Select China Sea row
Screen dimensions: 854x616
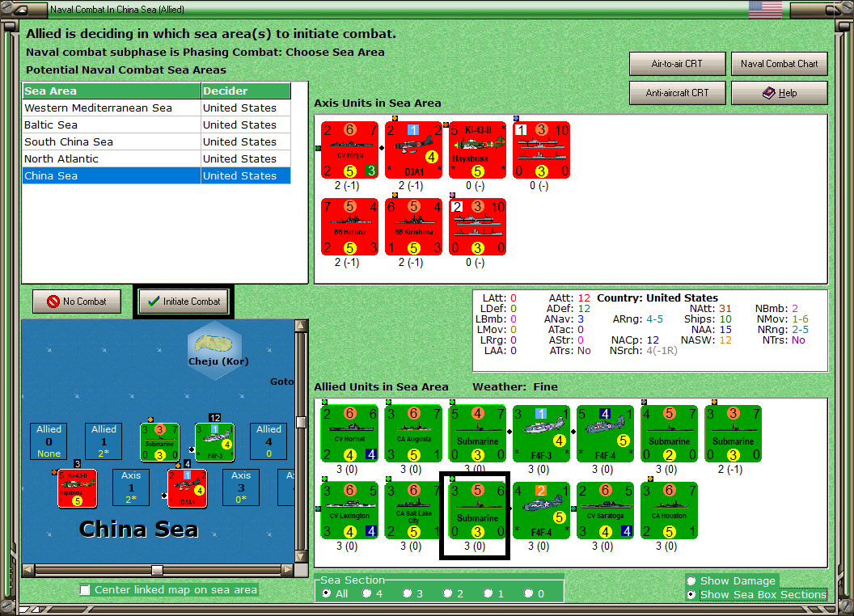(156, 175)
